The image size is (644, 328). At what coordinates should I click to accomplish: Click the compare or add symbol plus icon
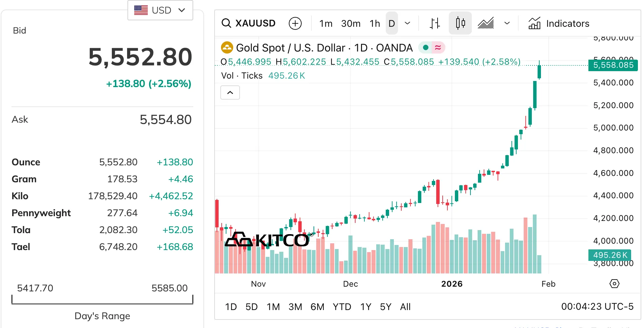(295, 23)
